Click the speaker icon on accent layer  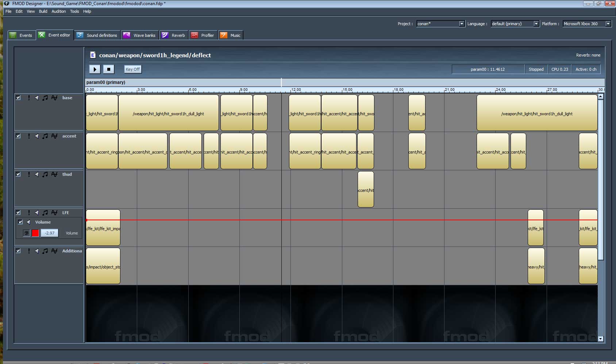(36, 136)
